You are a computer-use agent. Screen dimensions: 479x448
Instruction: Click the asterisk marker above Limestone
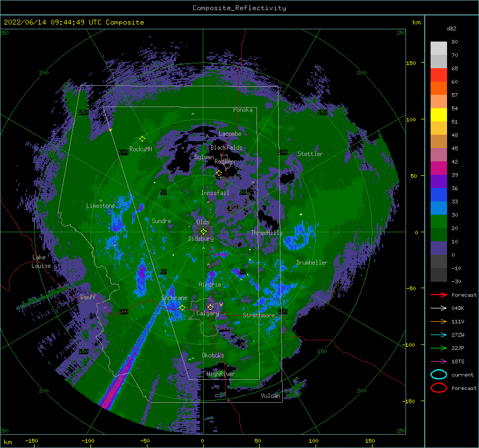101,201
